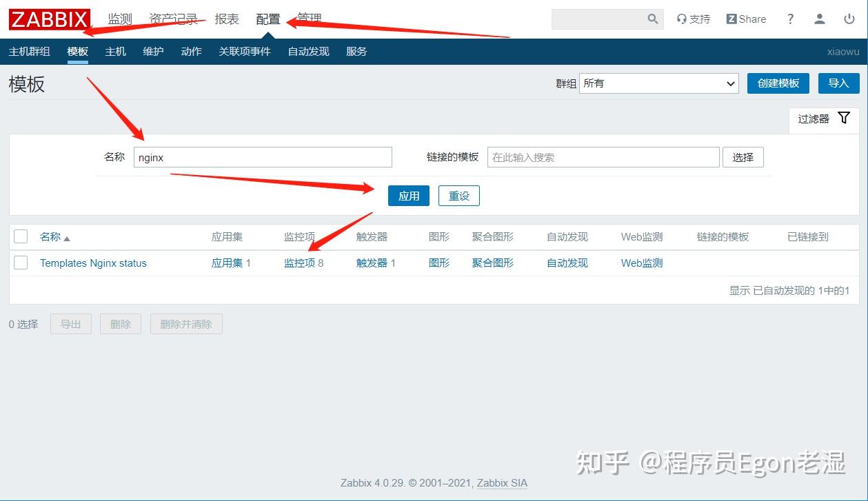
Task: Click the 重设 filter button
Action: [x=459, y=196]
